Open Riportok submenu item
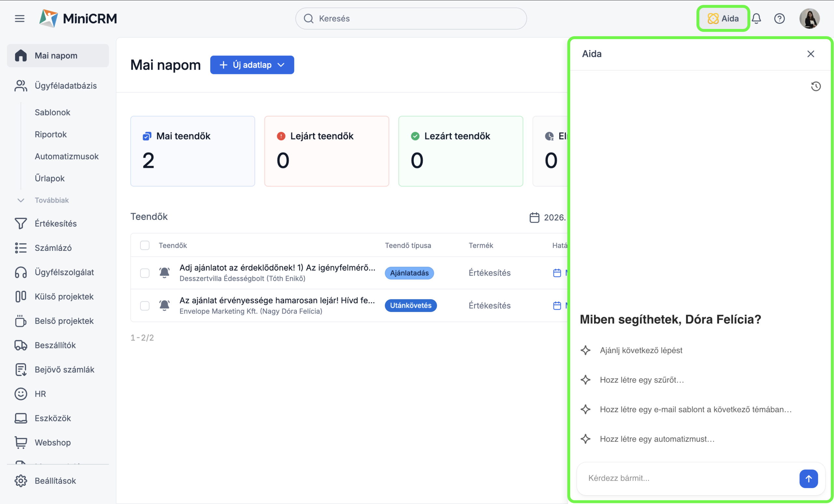The height and width of the screenshot is (504, 834). tap(50, 134)
